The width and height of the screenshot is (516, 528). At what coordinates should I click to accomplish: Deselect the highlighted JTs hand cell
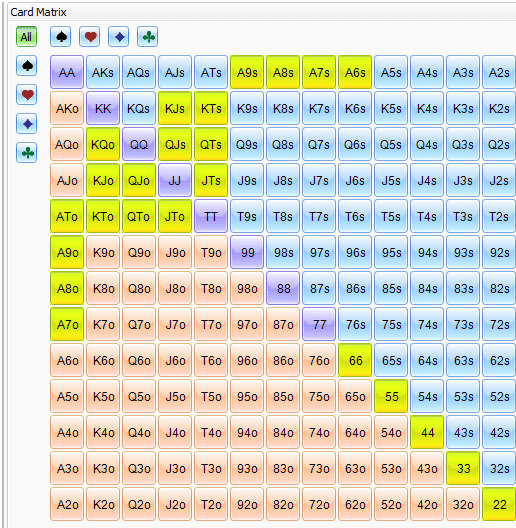(x=211, y=180)
